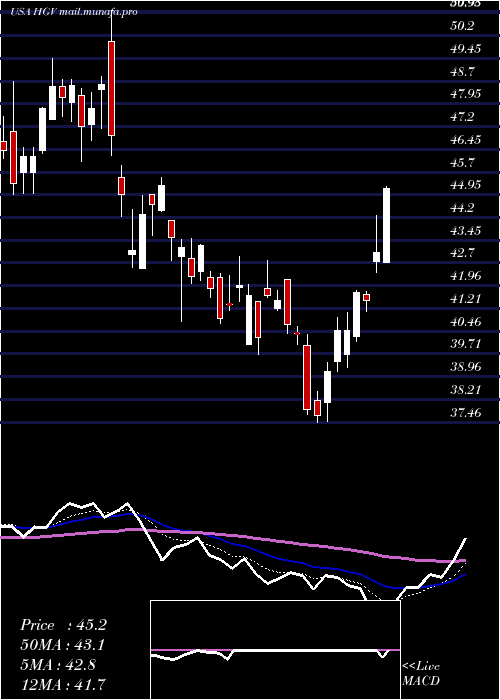Click the 47.95 price axis label
The height and width of the screenshot is (700, 500).
[x=466, y=94]
